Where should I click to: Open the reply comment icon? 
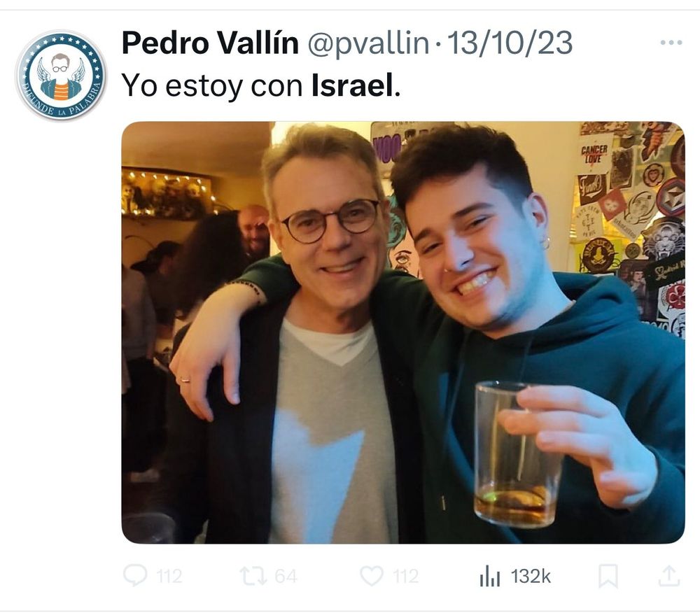tap(135, 575)
